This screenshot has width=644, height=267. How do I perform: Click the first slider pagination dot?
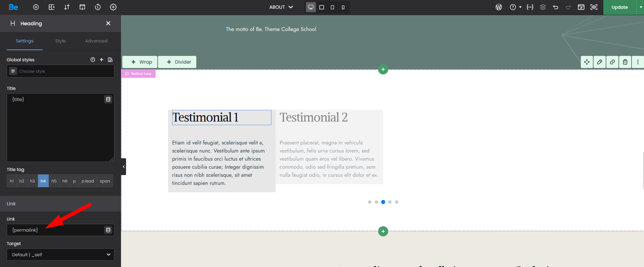tap(370, 202)
